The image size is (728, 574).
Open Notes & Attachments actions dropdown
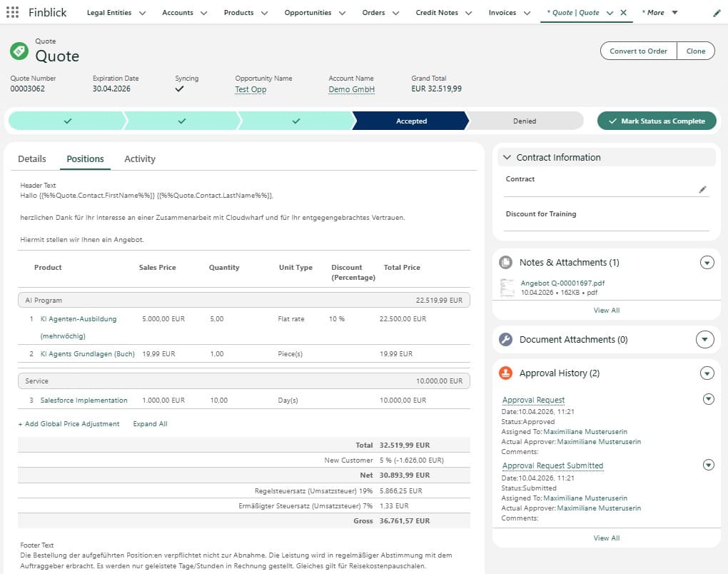coord(707,263)
